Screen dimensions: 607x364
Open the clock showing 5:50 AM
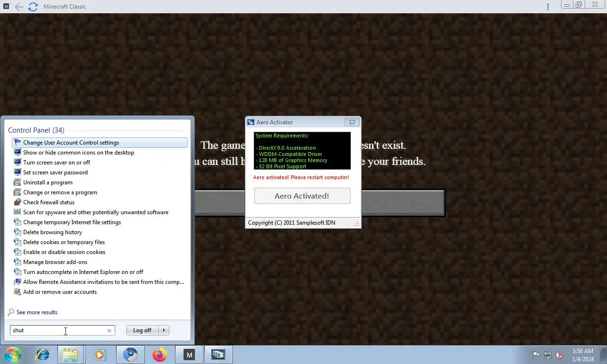coord(583,351)
